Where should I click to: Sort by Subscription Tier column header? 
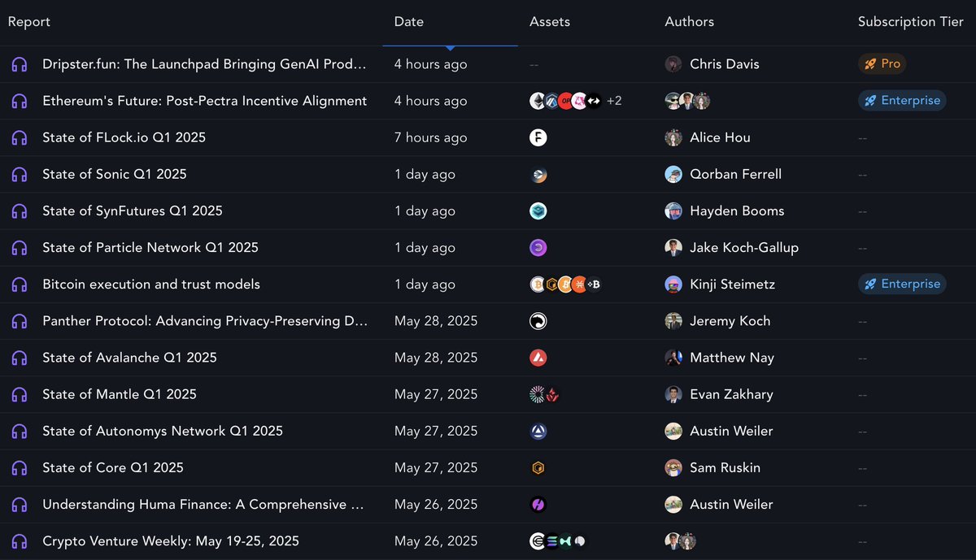(911, 22)
